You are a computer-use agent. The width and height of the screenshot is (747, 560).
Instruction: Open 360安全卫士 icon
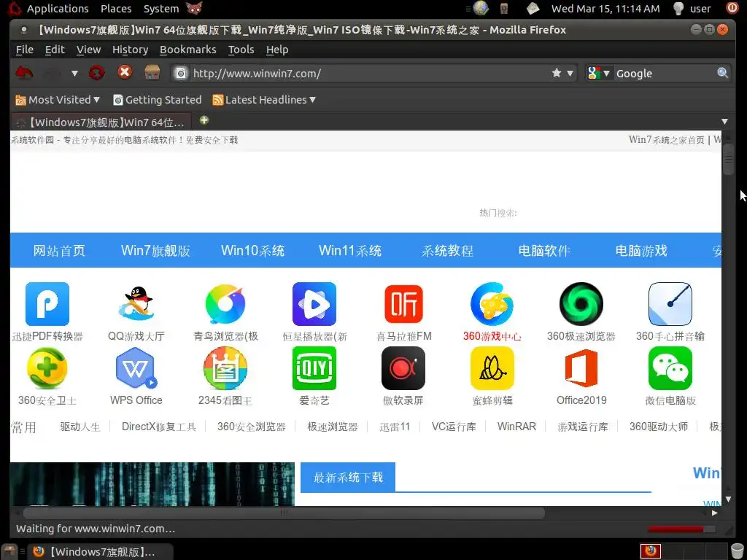47,368
